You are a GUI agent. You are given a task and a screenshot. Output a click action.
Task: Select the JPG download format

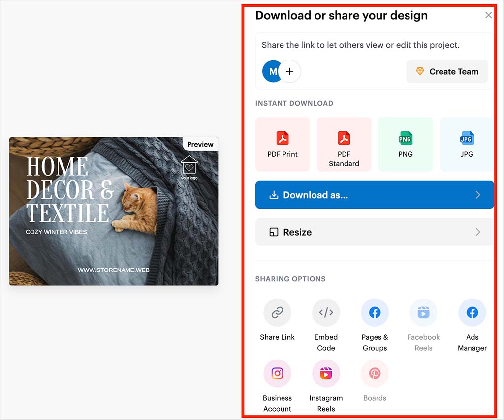466,144
